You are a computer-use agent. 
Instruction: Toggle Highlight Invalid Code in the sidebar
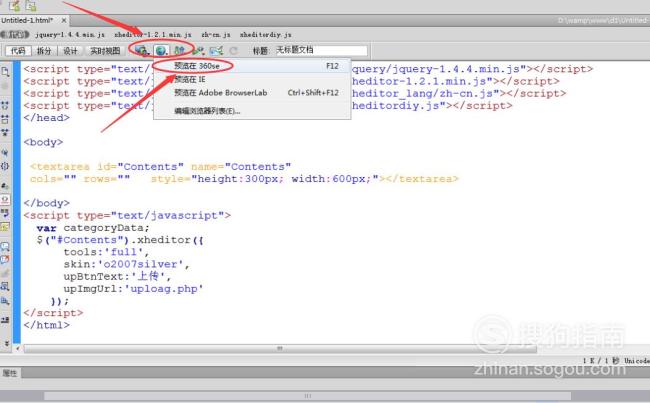5,200
